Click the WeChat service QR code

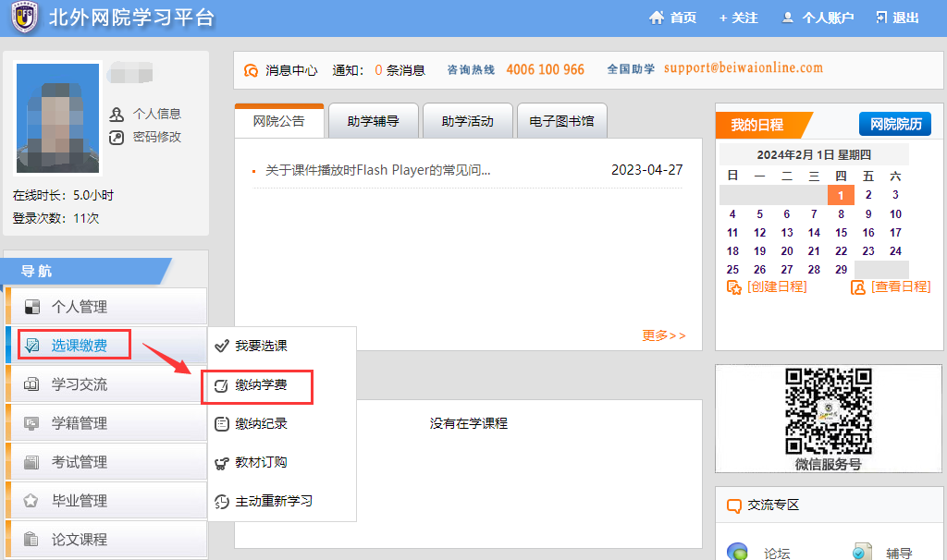click(828, 410)
